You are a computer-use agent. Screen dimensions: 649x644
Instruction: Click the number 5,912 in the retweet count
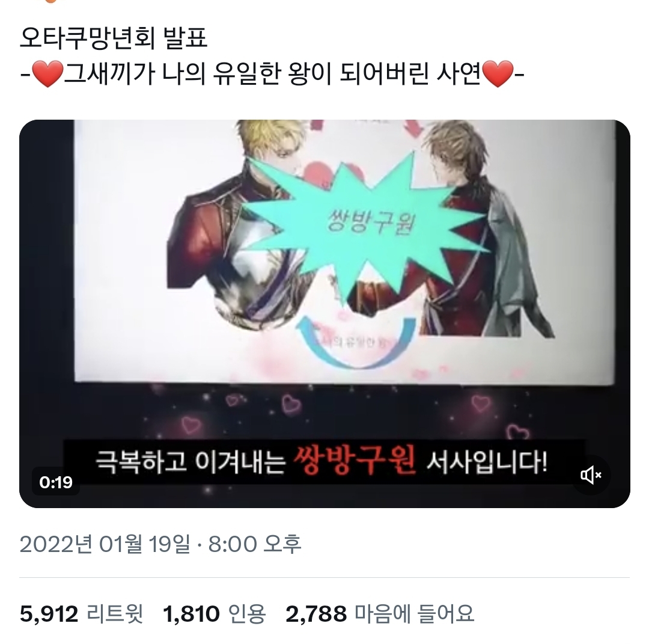(x=49, y=614)
